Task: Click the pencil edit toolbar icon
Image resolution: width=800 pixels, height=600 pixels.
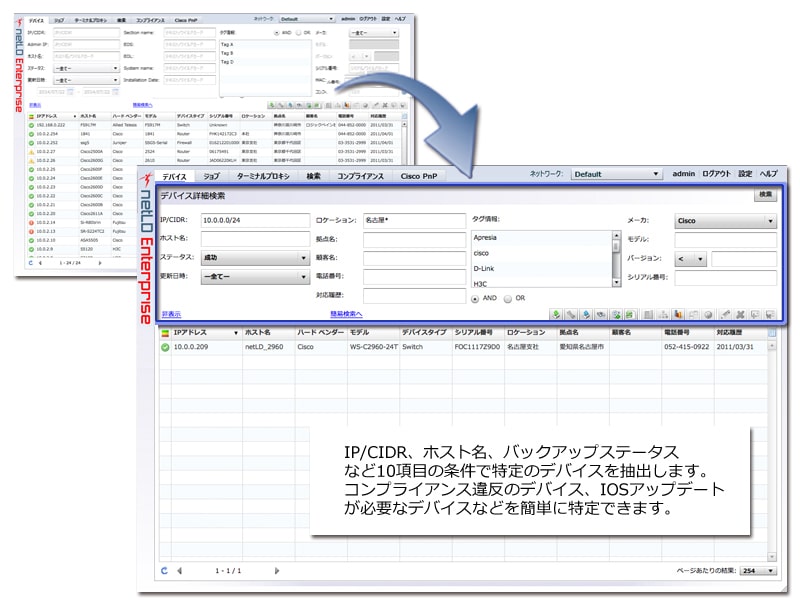Action: (726, 314)
